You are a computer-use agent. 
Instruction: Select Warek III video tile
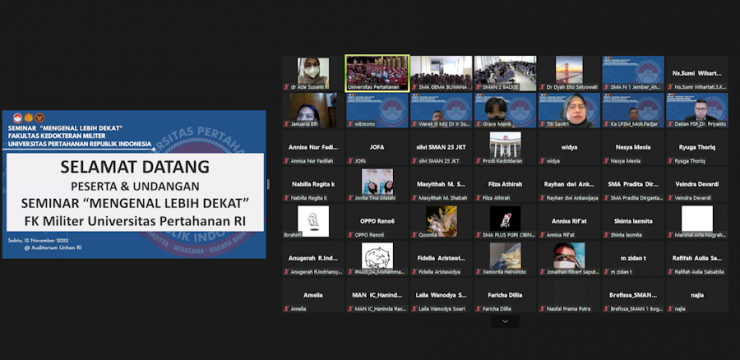pos(441,110)
